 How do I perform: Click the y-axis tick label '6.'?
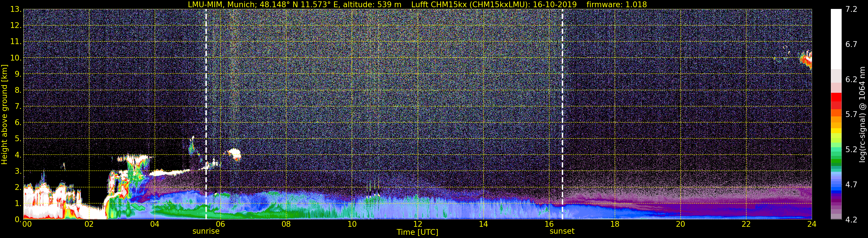click(x=18, y=122)
